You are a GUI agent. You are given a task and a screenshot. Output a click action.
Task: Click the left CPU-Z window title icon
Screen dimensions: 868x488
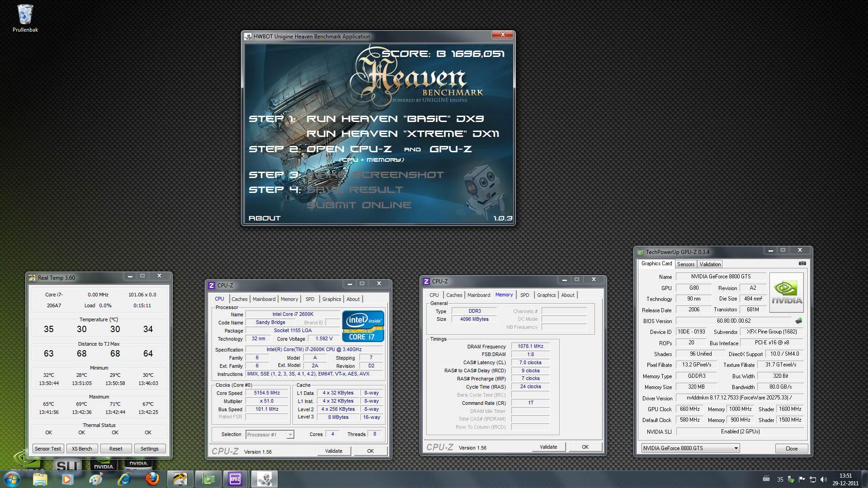tap(211, 286)
